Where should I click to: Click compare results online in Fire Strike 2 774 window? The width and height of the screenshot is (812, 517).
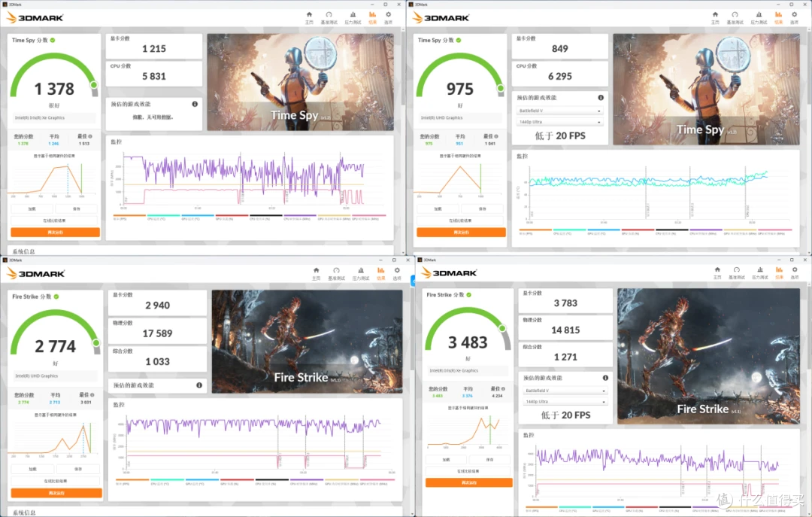click(x=55, y=481)
